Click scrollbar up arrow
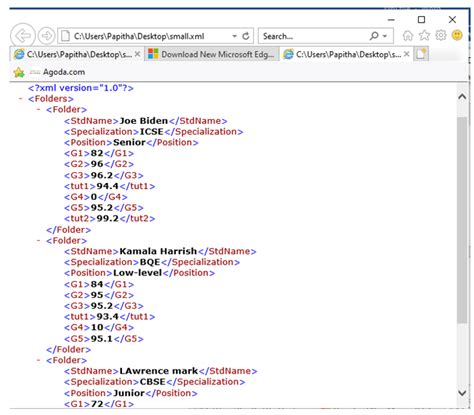This screenshot has width=474, height=415. (x=462, y=97)
